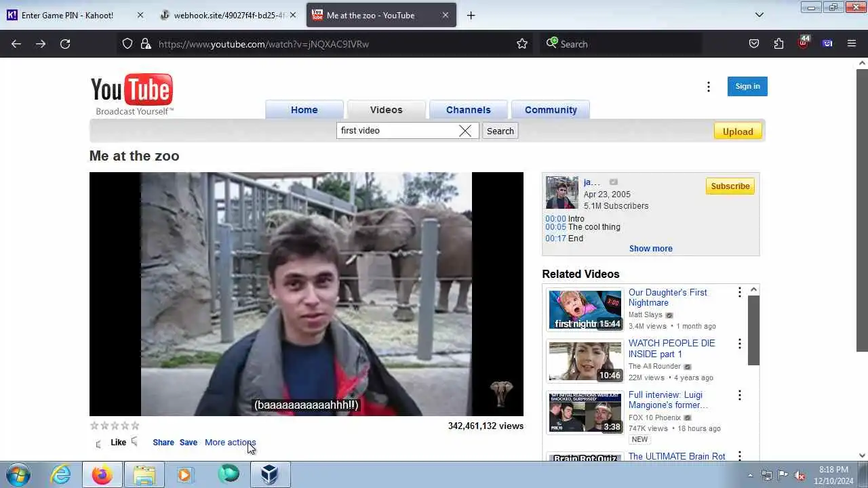
Task: Reload the page
Action: click(x=65, y=44)
